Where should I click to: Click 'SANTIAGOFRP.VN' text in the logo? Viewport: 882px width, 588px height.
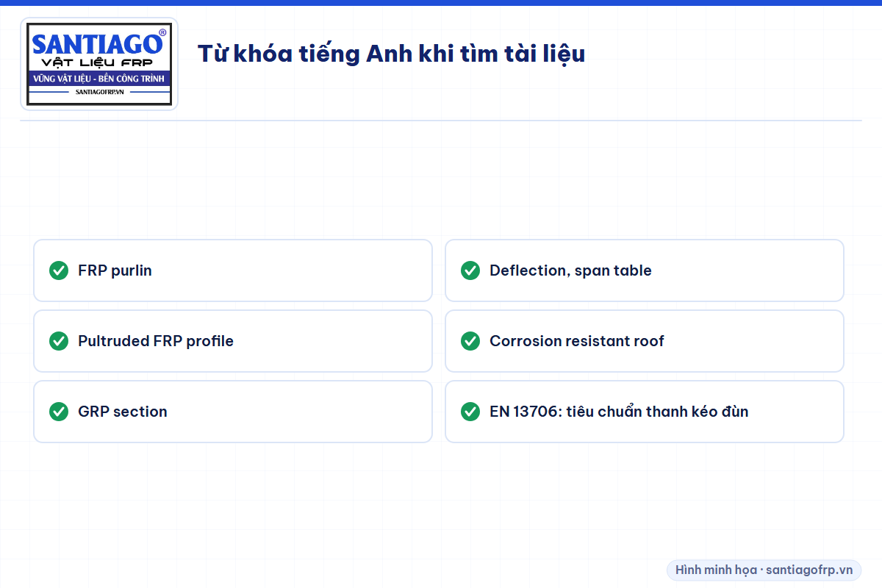point(99,92)
